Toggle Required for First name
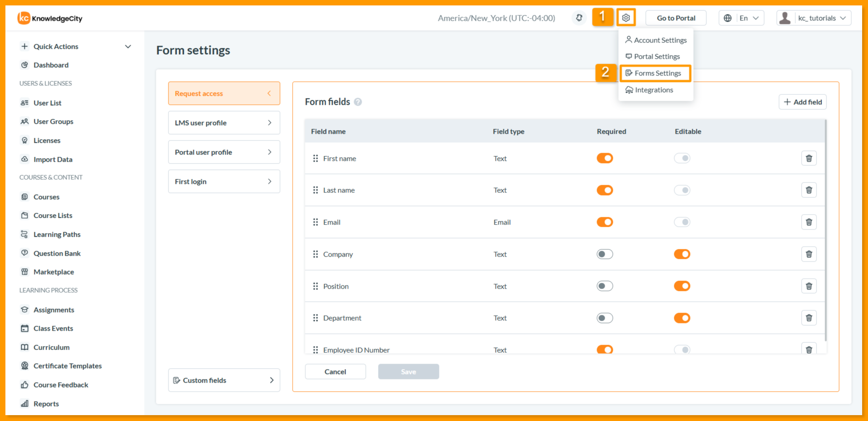The width and height of the screenshot is (868, 421). [x=605, y=158]
